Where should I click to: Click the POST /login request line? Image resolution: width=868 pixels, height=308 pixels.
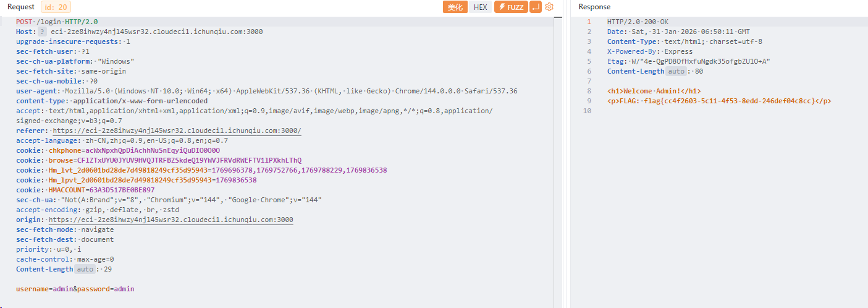57,22
